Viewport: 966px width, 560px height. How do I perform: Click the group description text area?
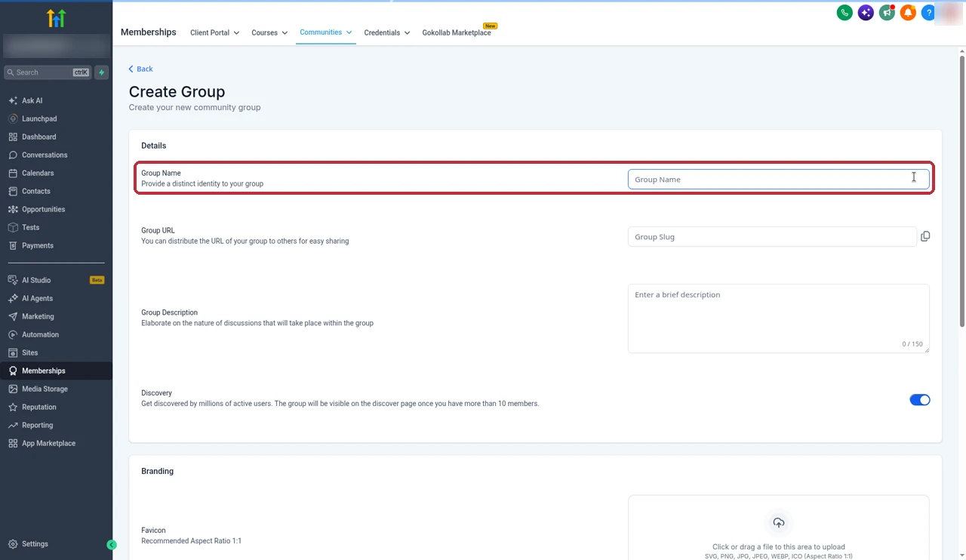pos(779,318)
